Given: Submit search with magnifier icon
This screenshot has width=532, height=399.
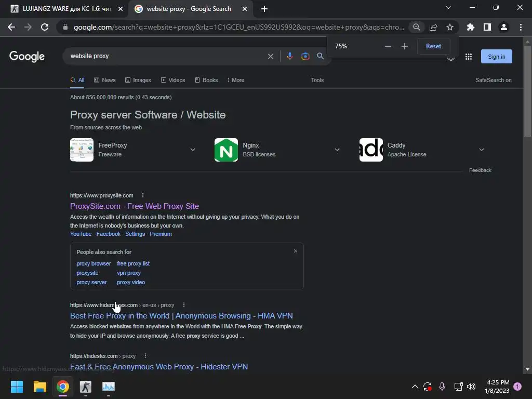Looking at the screenshot, I should coord(320,56).
